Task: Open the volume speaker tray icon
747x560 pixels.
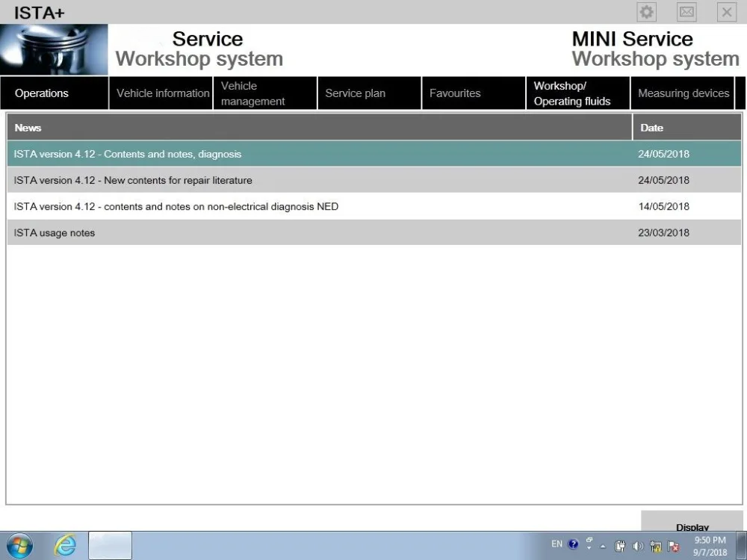Action: point(638,547)
